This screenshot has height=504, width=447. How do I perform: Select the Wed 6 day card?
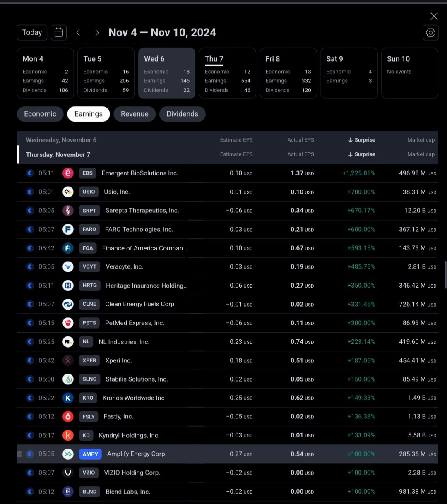coord(167,73)
